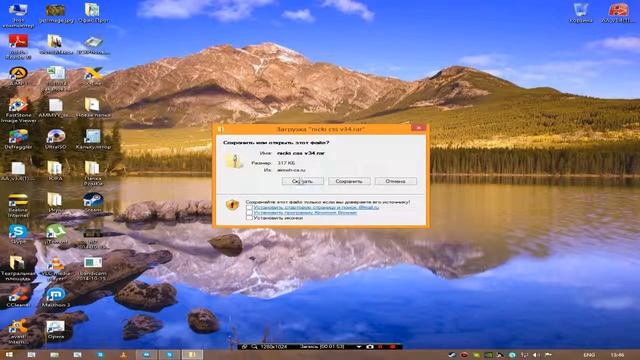Click the volume icon in system tray
This screenshot has height=360, width=640.
tap(537, 355)
